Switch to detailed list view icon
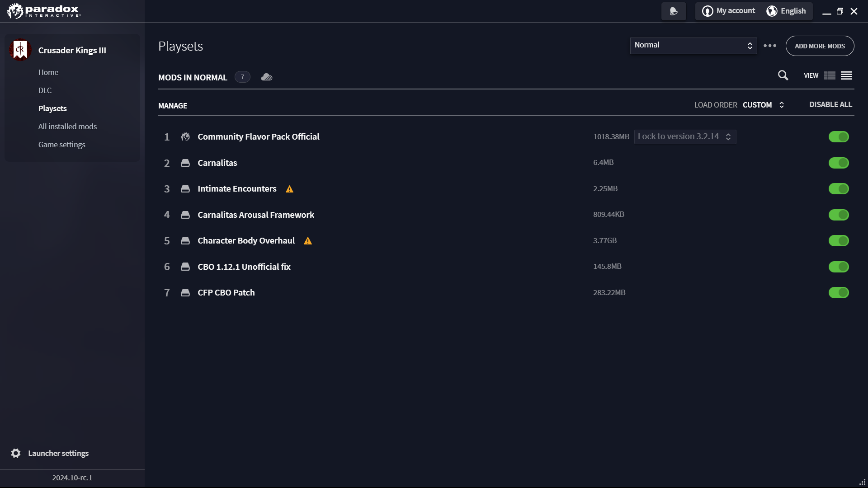The image size is (868, 488). pos(830,75)
